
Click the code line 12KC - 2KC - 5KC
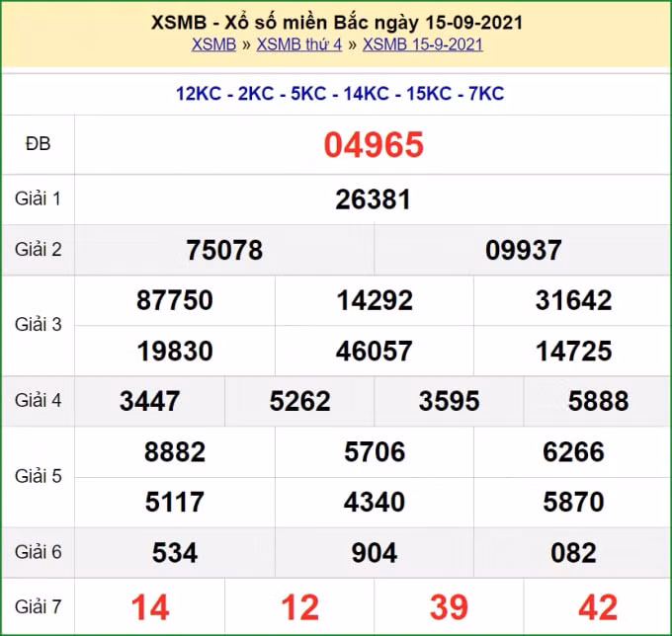pos(340,94)
